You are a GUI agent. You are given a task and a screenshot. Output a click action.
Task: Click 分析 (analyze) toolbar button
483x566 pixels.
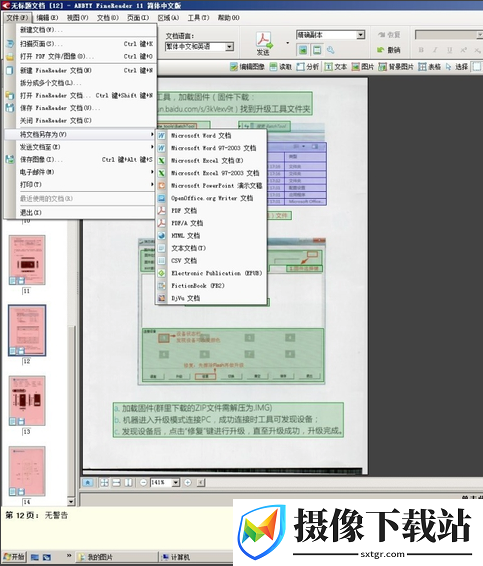(308, 67)
